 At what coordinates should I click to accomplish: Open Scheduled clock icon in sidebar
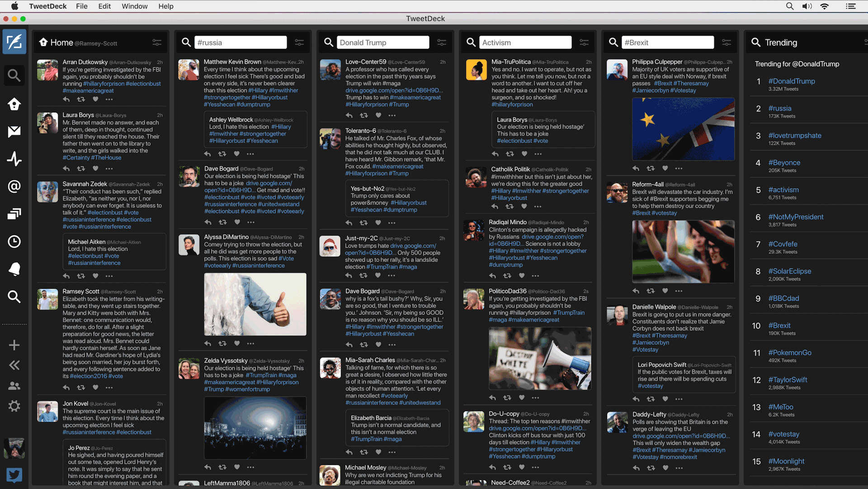pyautogui.click(x=14, y=242)
